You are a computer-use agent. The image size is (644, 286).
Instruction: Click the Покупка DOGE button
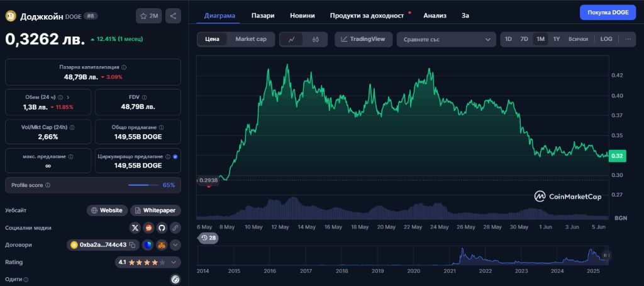(608, 12)
